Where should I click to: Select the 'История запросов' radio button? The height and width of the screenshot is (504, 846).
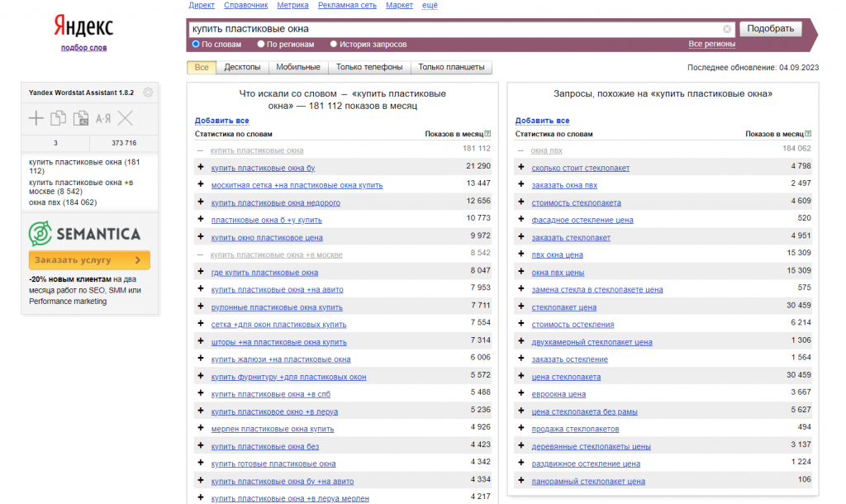pyautogui.click(x=334, y=45)
